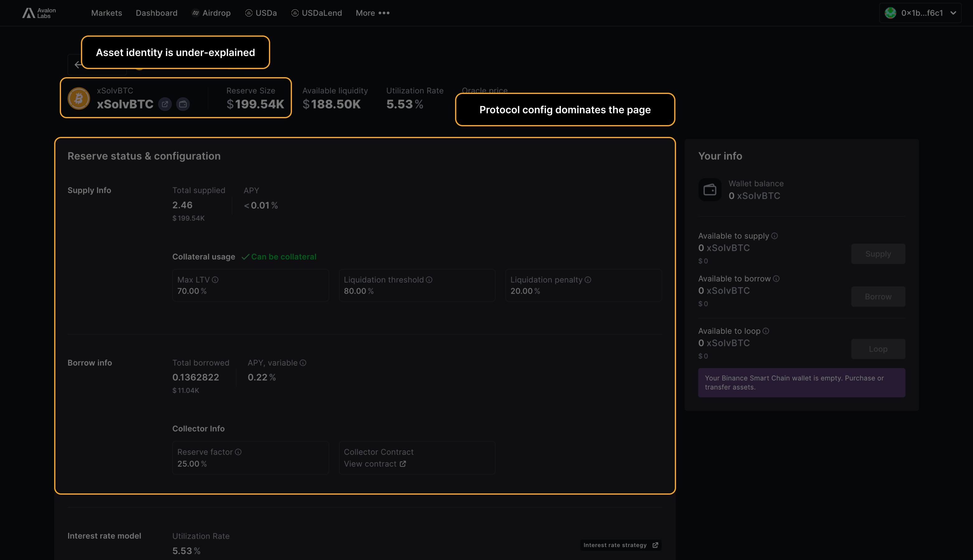Click the "Interest rate model" section label

point(105,536)
